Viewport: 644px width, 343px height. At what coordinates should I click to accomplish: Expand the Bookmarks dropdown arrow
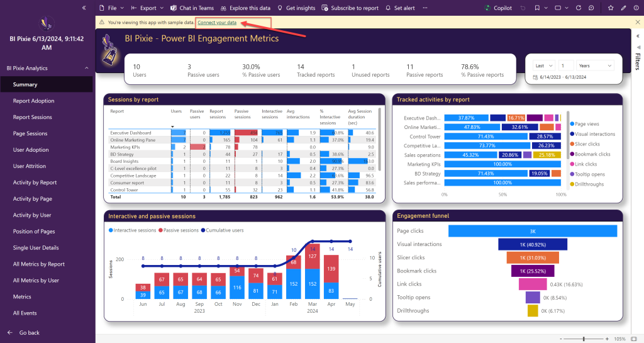coord(547,8)
